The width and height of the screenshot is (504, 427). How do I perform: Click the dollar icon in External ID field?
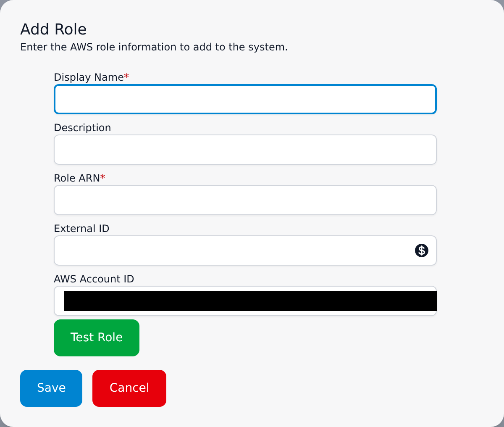421,250
